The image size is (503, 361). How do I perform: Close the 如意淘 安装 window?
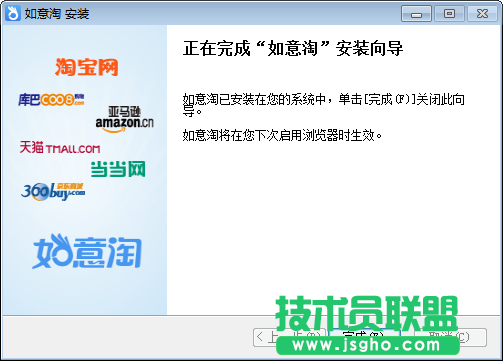[482, 14]
